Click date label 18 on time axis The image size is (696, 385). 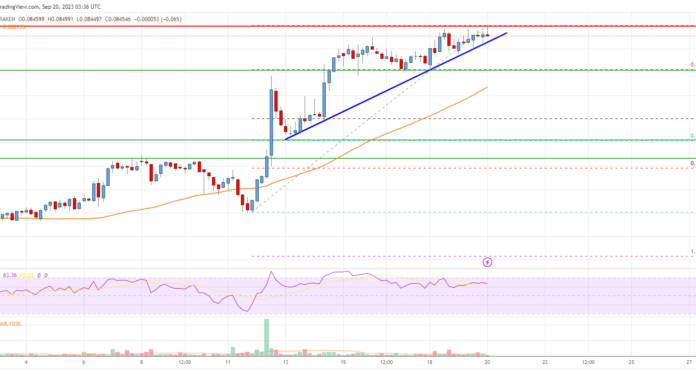(430, 362)
